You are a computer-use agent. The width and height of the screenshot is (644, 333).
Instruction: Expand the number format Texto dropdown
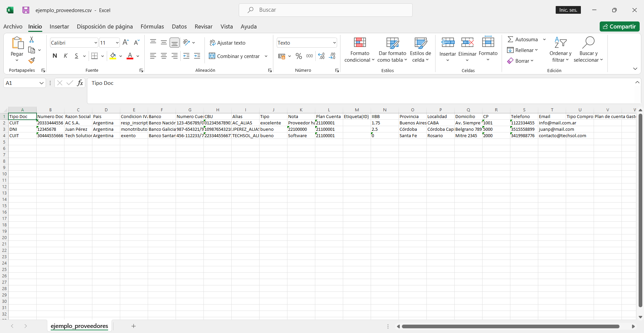(334, 43)
